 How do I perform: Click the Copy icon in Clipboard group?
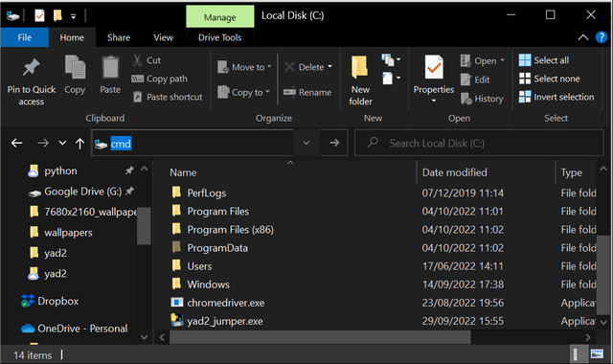75,67
